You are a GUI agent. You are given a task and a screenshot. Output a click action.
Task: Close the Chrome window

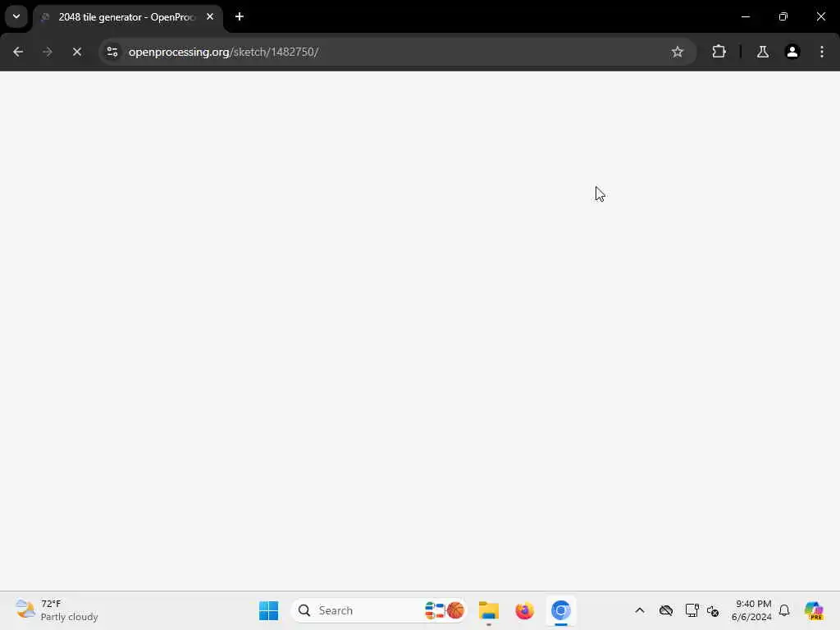click(820, 16)
